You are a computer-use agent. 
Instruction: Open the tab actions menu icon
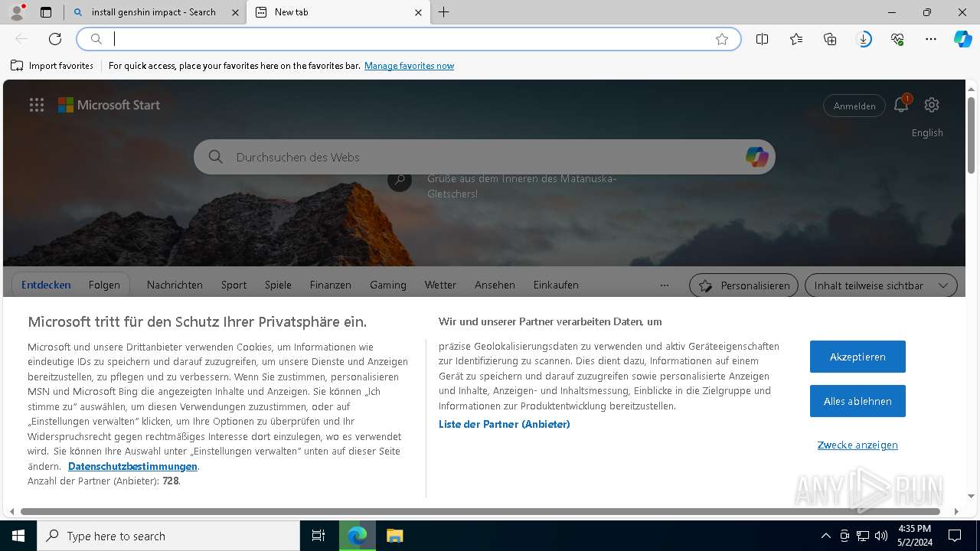[46, 12]
